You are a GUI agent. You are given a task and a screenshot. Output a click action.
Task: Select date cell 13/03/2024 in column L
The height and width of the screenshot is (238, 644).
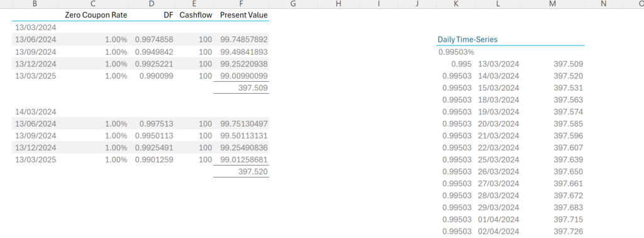(499, 64)
